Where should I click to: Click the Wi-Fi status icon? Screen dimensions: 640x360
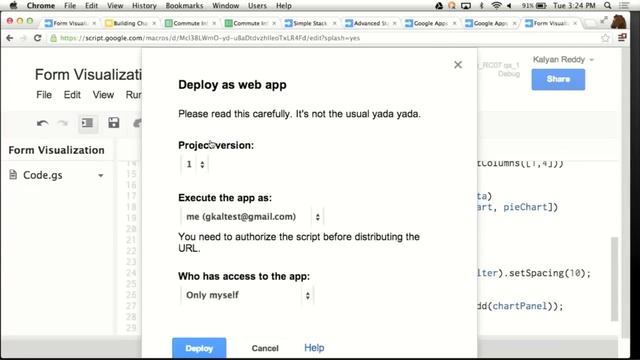click(496, 6)
